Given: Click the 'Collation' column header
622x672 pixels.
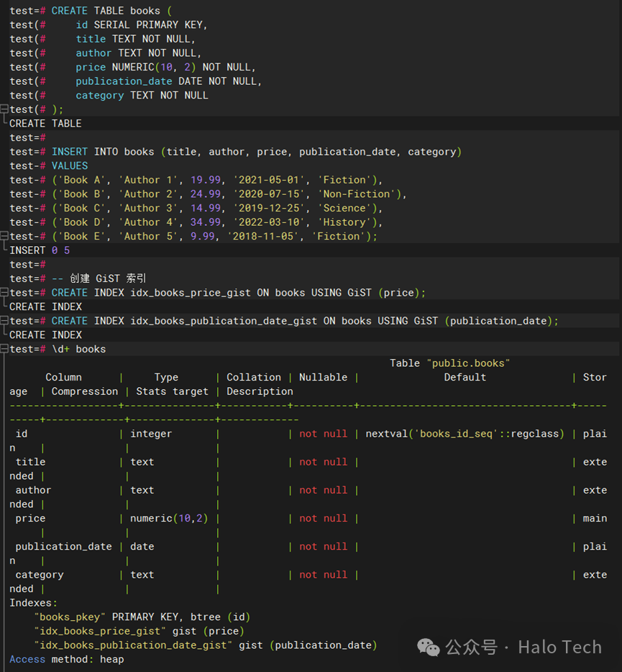Looking at the screenshot, I should [254, 377].
